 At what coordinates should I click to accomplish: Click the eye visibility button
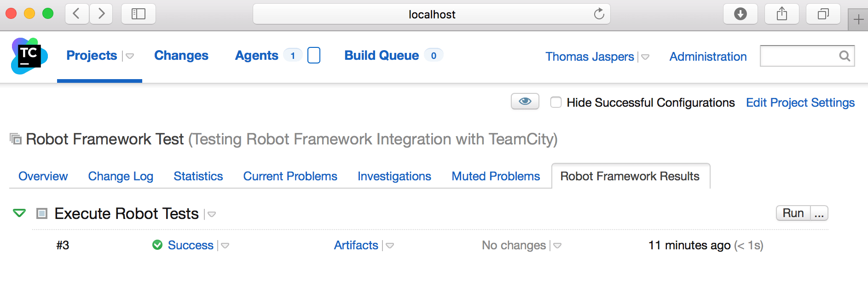525,101
